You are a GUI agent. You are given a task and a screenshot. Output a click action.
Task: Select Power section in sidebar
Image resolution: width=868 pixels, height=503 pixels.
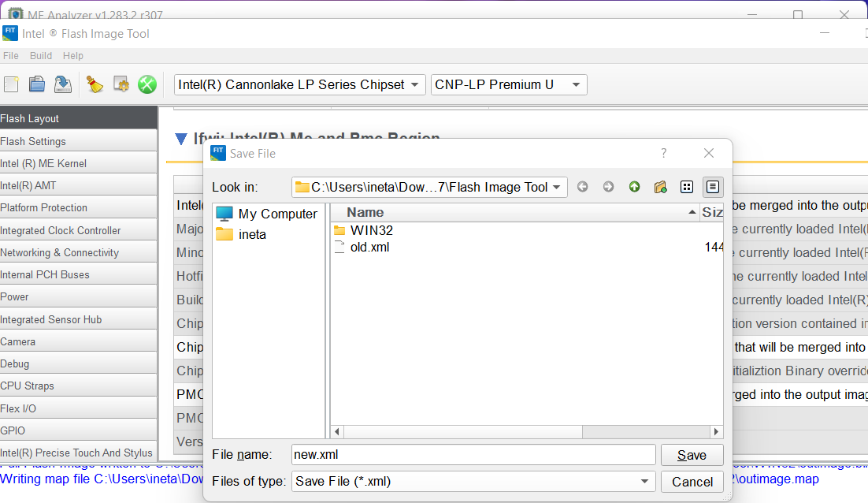tap(79, 296)
